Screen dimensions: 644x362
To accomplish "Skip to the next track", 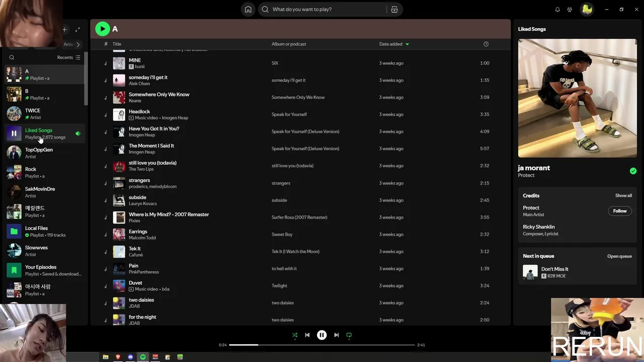I will (337, 335).
